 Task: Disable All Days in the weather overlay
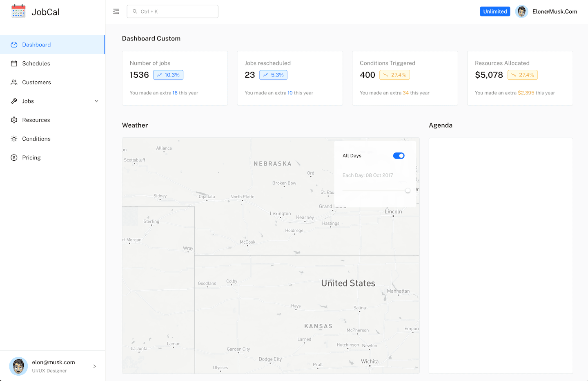pyautogui.click(x=399, y=156)
